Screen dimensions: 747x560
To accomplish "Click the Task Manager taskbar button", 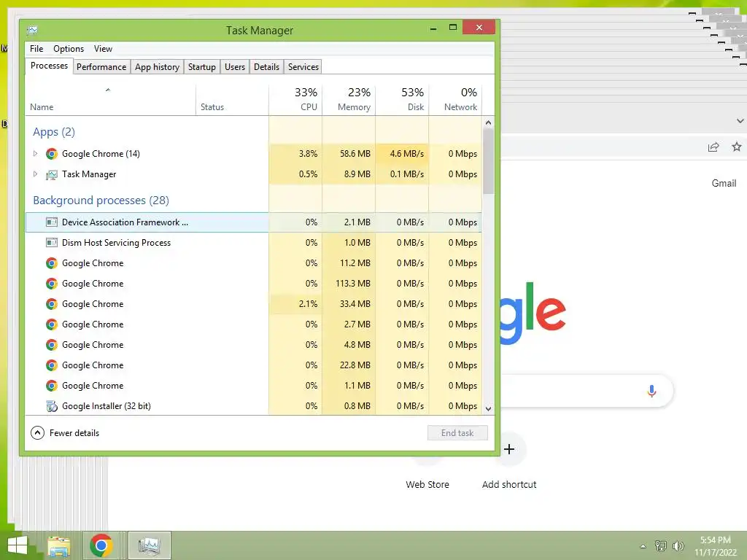I will pyautogui.click(x=149, y=545).
